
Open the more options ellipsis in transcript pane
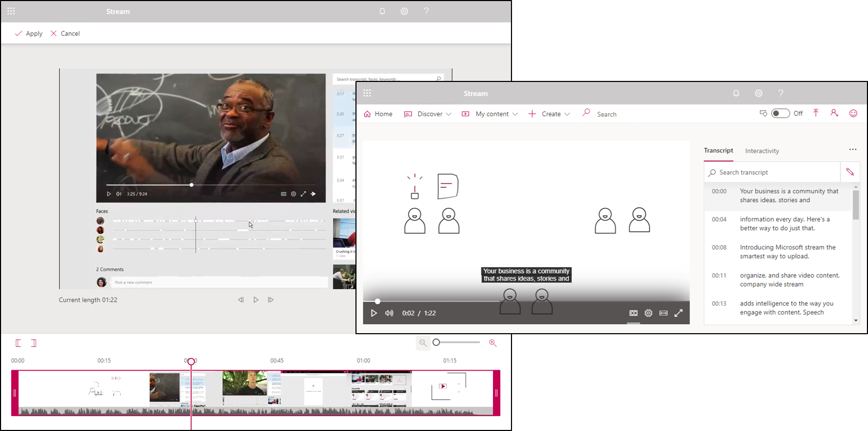pos(853,150)
